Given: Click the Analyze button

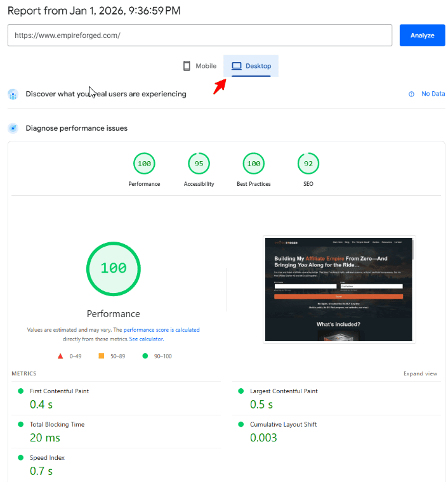Looking at the screenshot, I should pyautogui.click(x=422, y=36).
